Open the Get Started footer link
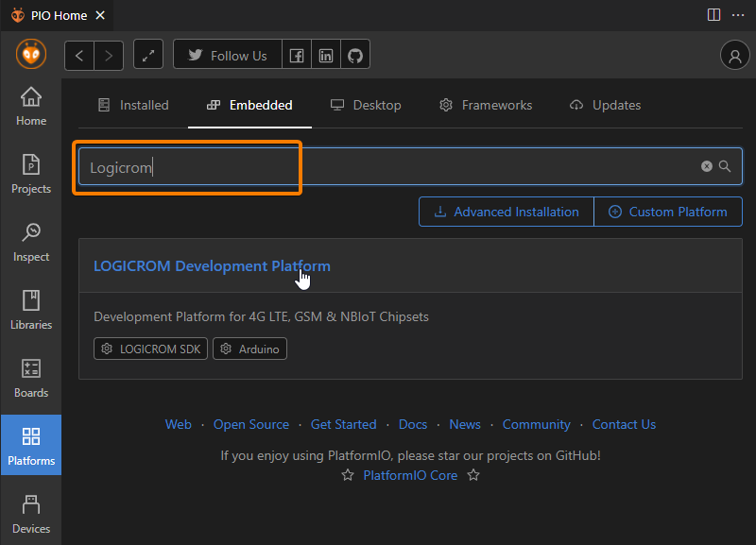The width and height of the screenshot is (756, 545). tap(343, 424)
